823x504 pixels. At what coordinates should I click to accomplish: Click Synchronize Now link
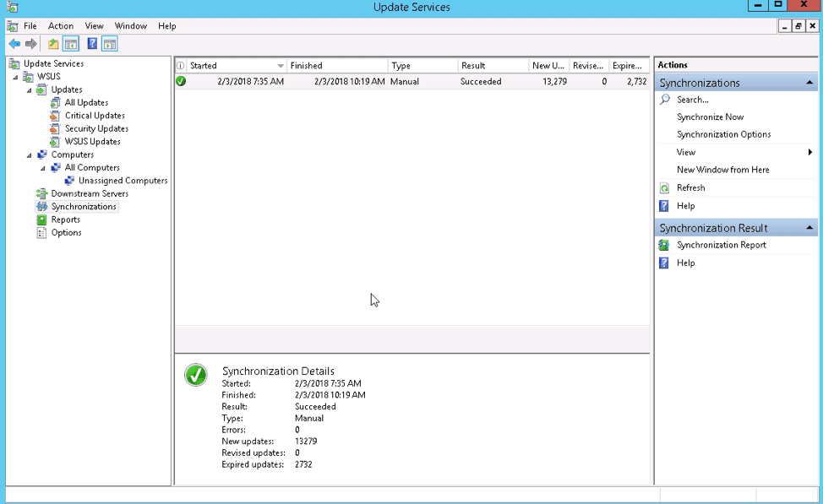point(710,117)
